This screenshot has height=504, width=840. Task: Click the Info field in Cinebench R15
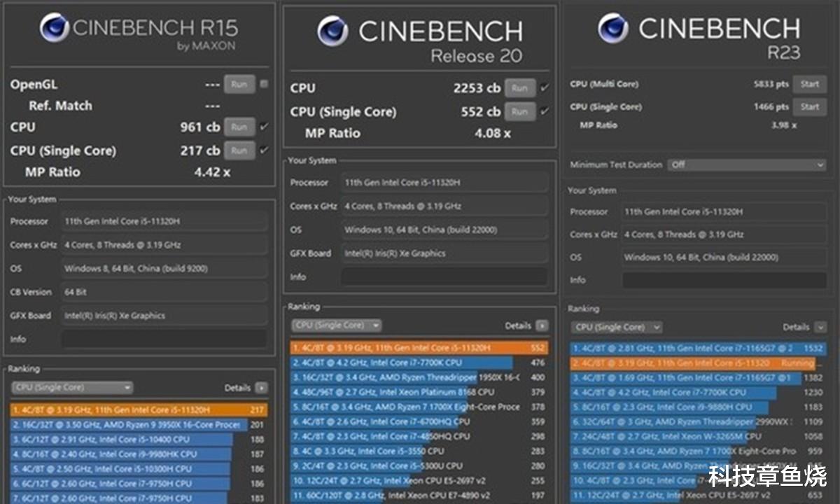(164, 339)
